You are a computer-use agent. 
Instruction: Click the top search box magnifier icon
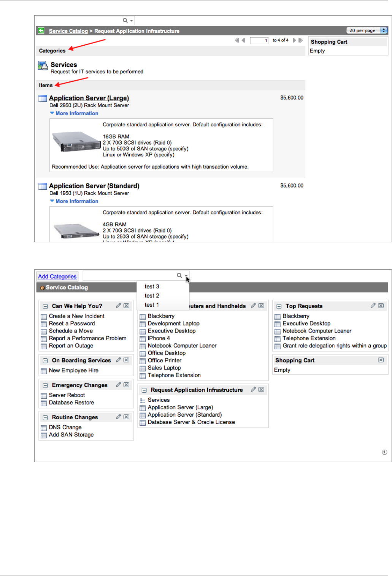coord(125,21)
